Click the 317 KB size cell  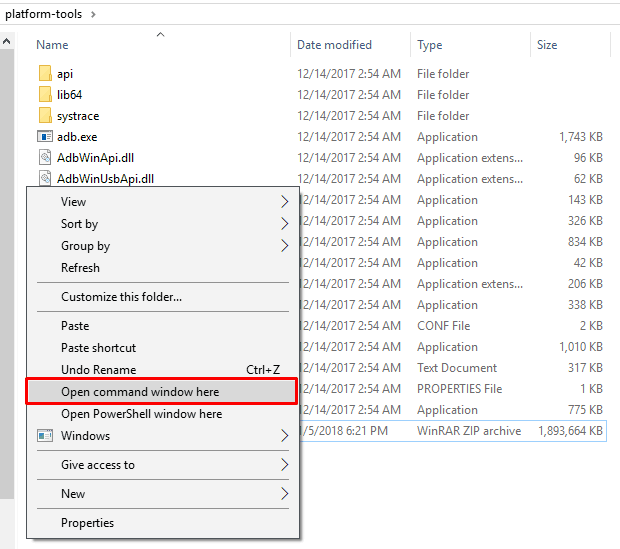pos(585,367)
